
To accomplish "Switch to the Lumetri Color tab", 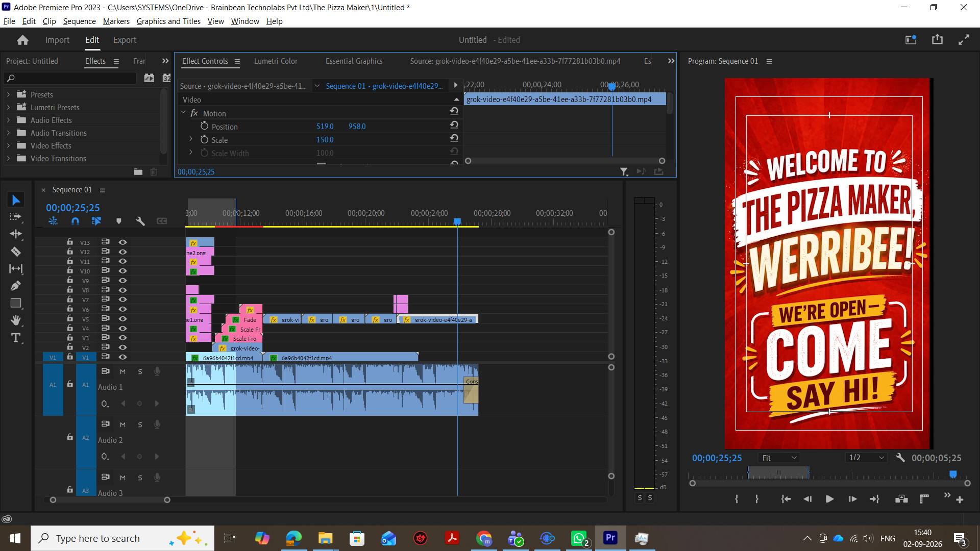I will click(x=276, y=61).
